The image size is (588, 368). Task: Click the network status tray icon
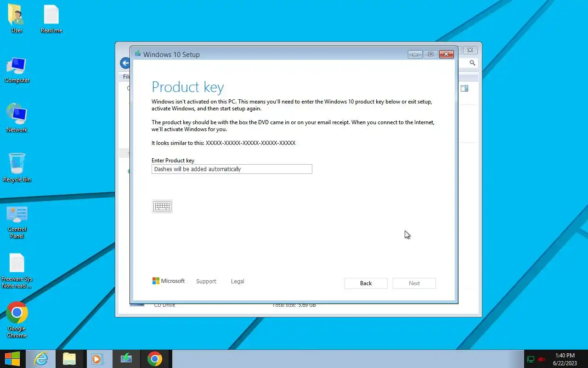pyautogui.click(x=531, y=359)
